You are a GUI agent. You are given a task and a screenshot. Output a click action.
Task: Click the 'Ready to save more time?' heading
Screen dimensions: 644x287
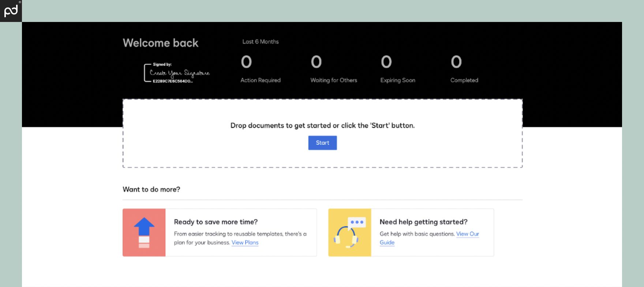(x=216, y=222)
